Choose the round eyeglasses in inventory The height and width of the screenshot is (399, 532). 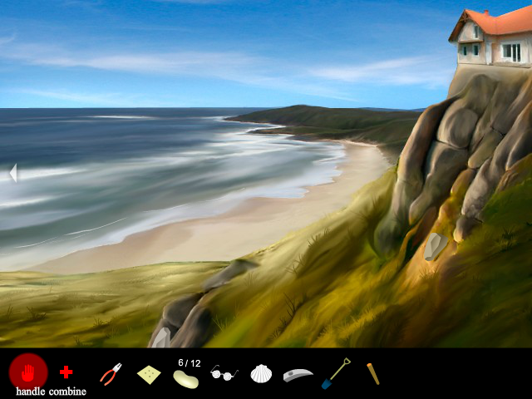(x=224, y=372)
